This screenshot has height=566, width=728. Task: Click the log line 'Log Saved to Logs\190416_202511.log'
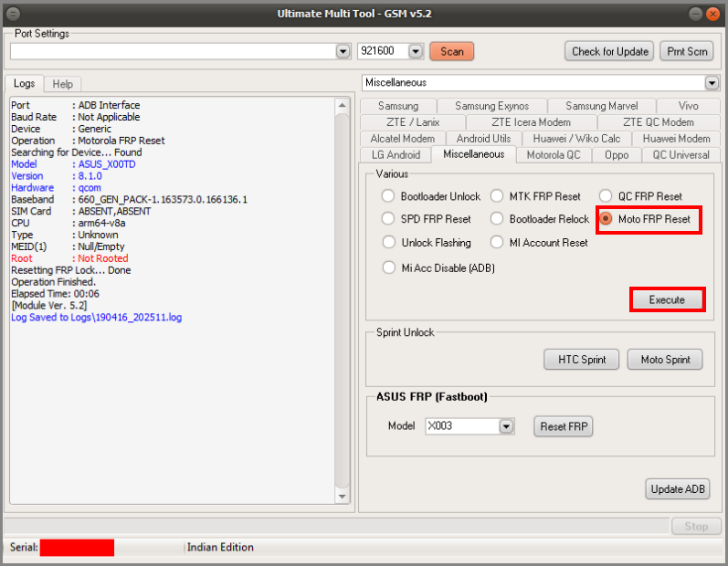click(x=97, y=318)
